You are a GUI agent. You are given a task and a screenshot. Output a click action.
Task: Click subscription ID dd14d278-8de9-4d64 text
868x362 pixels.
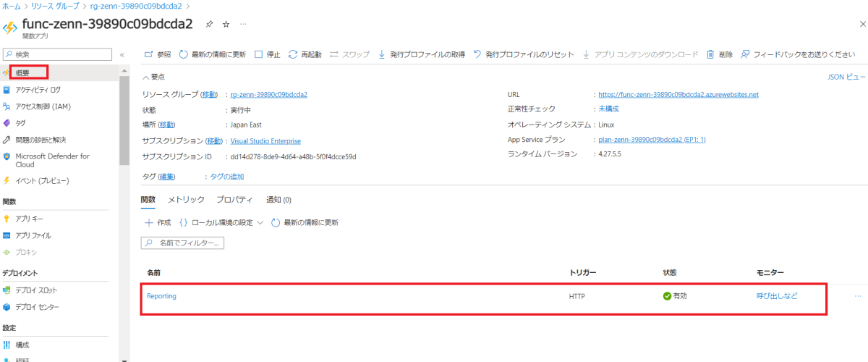[293, 156]
